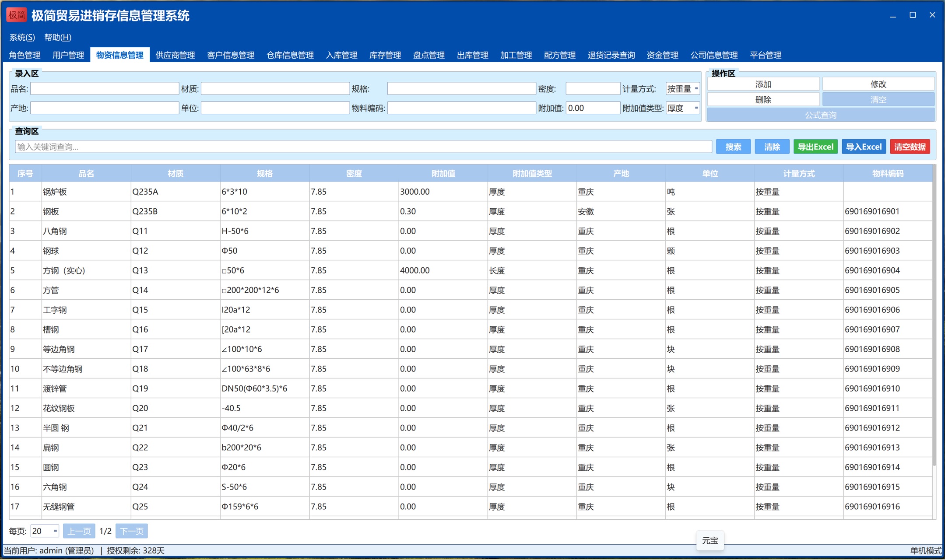Sort by the 材质 column header

pos(176,174)
